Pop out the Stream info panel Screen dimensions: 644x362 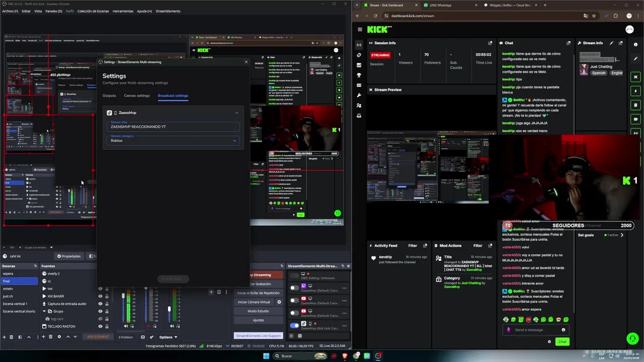click(x=620, y=43)
